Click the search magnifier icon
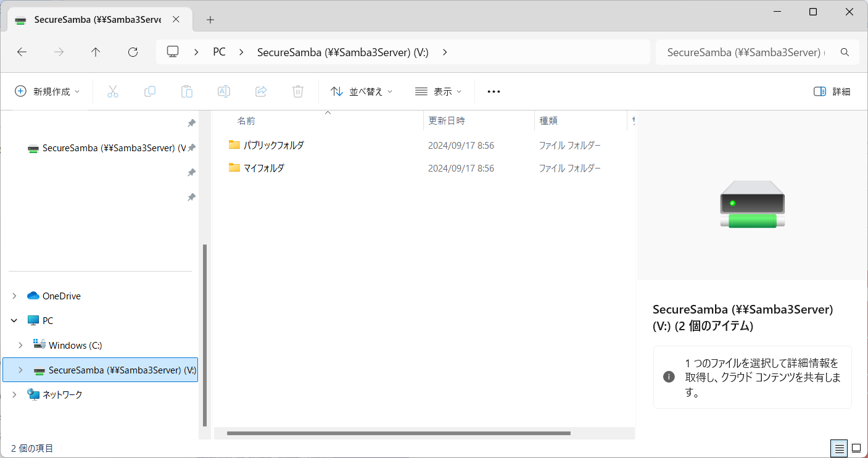This screenshot has width=868, height=458. (x=845, y=52)
